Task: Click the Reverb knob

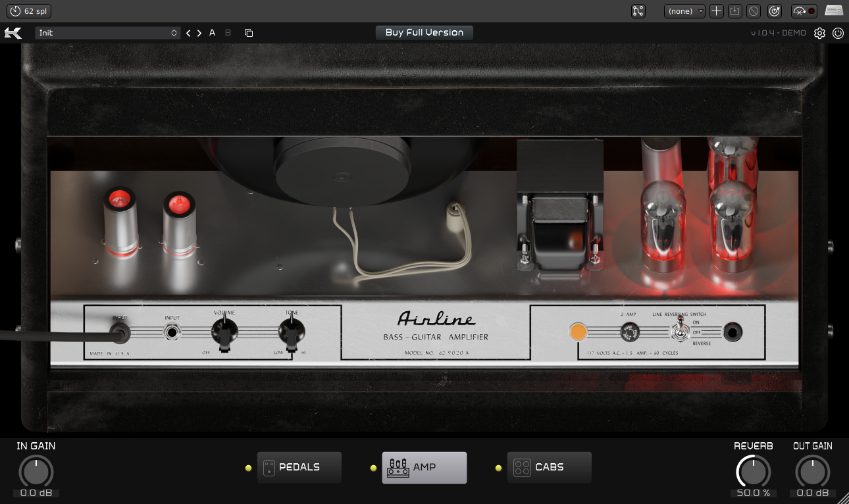Action: pyautogui.click(x=753, y=472)
